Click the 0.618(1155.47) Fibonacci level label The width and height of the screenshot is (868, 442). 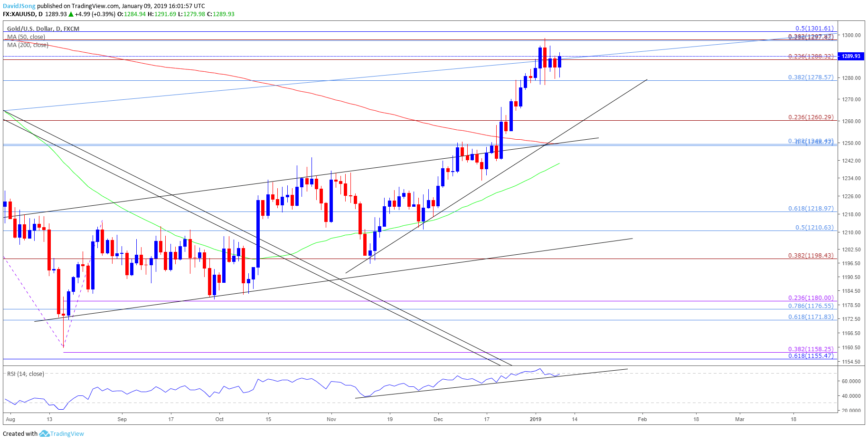click(811, 356)
